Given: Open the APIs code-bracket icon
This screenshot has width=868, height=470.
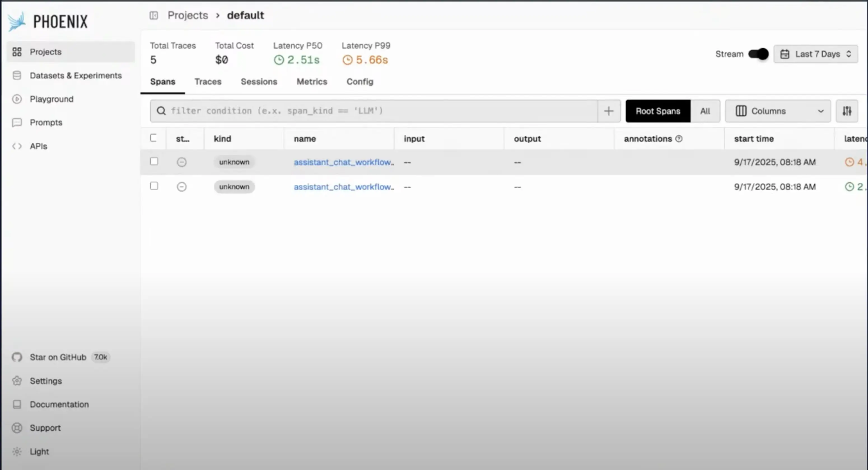Looking at the screenshot, I should [x=17, y=146].
